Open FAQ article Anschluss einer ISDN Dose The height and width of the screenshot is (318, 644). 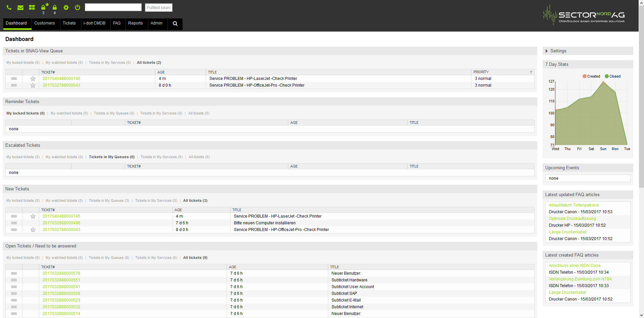575,266
